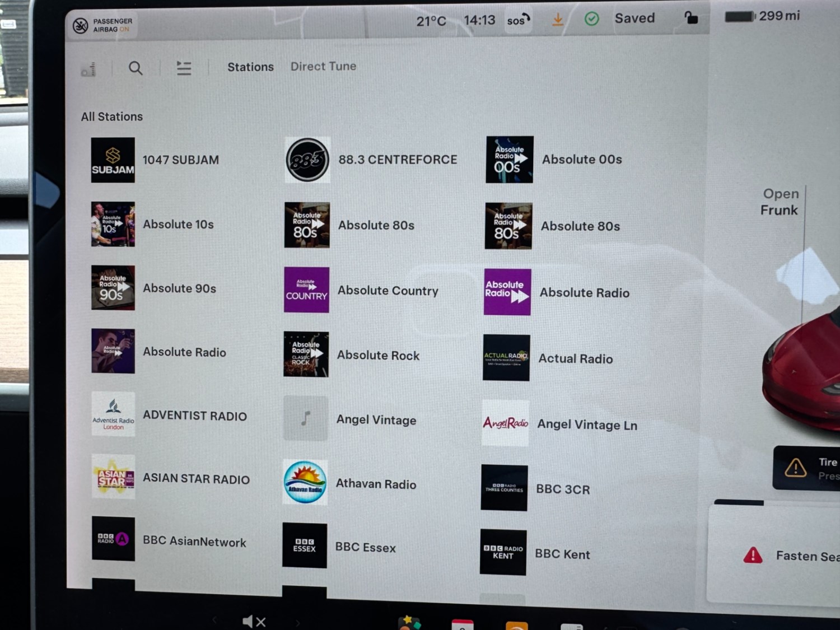Tap the green Saved checkmark icon
840x630 pixels.
(x=591, y=19)
